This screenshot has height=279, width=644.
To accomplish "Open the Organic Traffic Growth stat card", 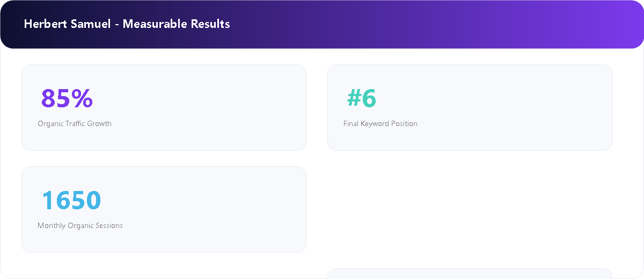I will (x=164, y=107).
